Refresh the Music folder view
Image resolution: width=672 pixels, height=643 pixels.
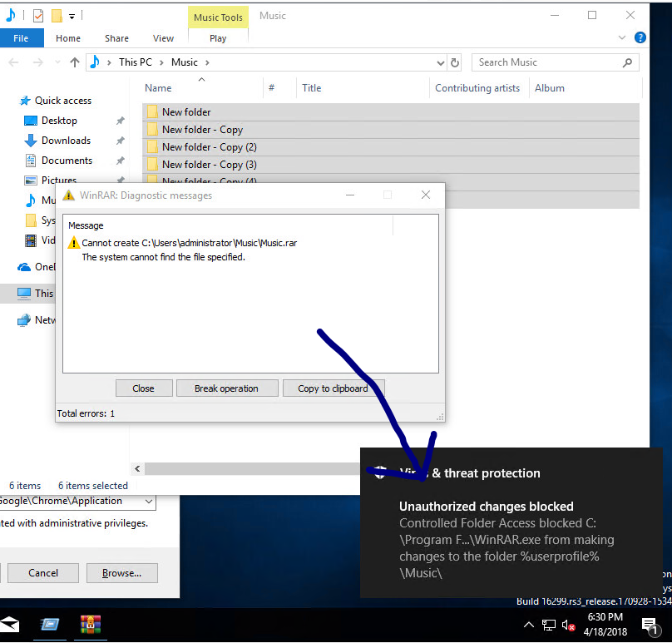click(x=455, y=63)
